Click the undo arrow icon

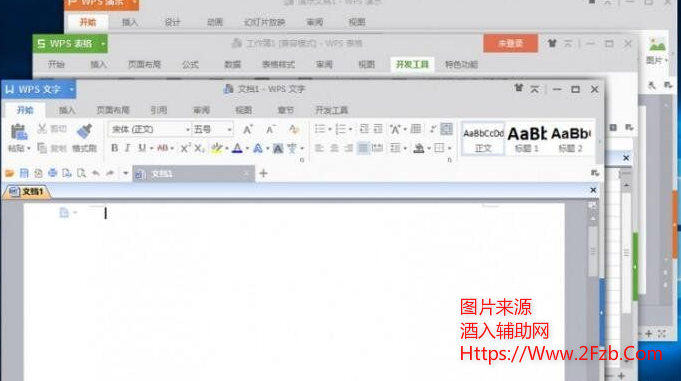tap(96, 173)
